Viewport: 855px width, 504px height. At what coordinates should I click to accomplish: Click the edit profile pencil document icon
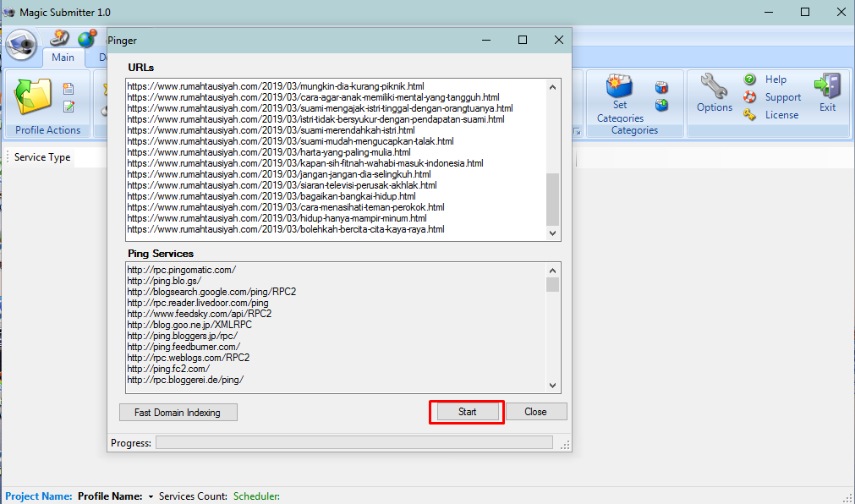[x=69, y=107]
